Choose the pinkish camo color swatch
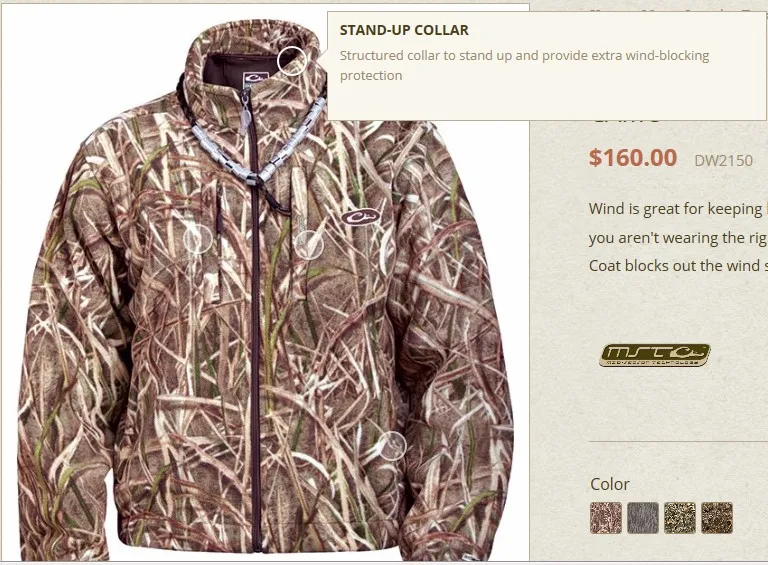This screenshot has width=768, height=565. point(606,518)
